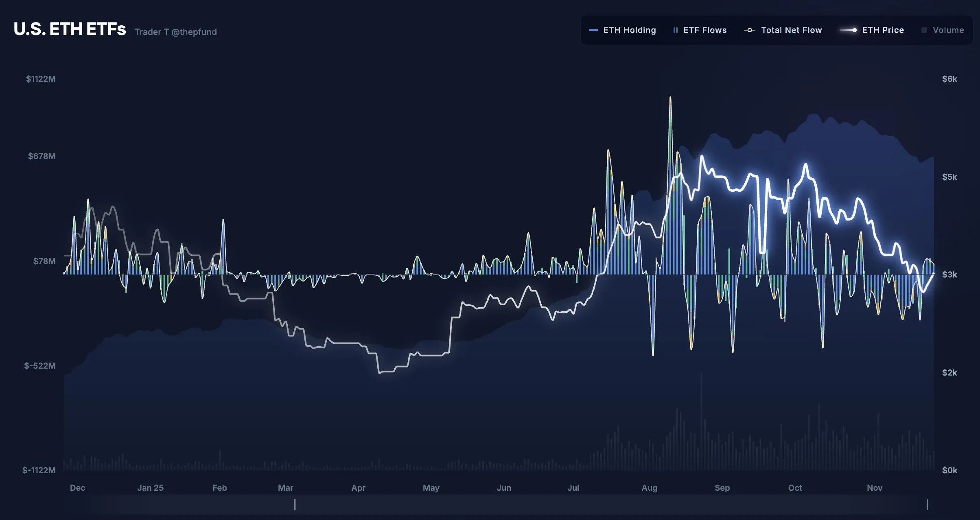Screen dimensions: 980x520
Task: Open the Trader T @thepfund profile link
Action: pos(176,32)
